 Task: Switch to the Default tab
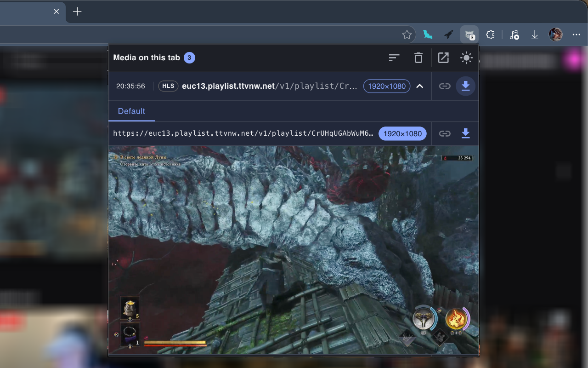click(131, 111)
